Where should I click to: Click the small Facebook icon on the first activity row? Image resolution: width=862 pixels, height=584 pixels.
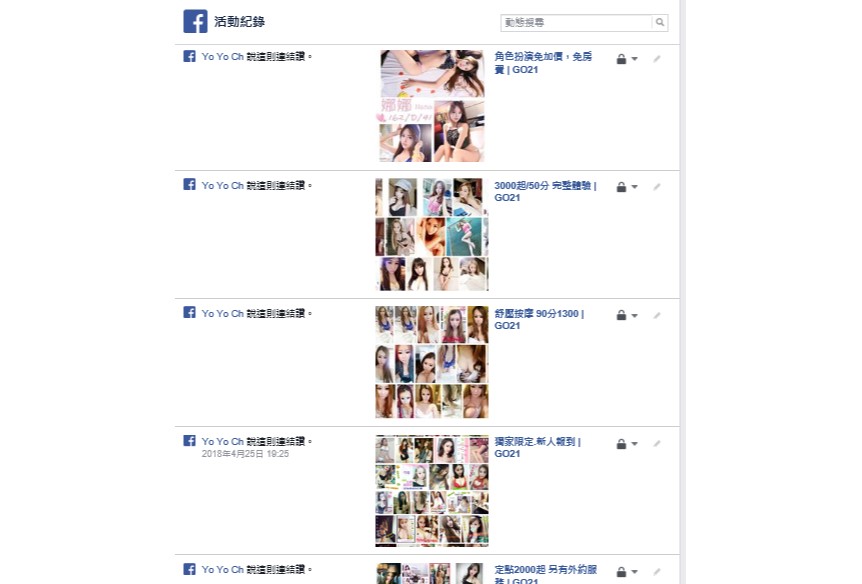(x=189, y=56)
